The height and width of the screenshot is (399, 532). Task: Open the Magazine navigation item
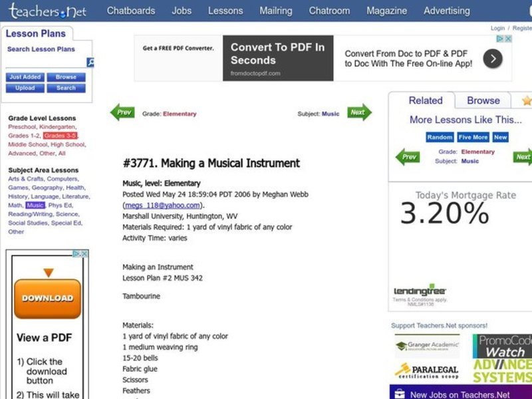click(x=387, y=11)
